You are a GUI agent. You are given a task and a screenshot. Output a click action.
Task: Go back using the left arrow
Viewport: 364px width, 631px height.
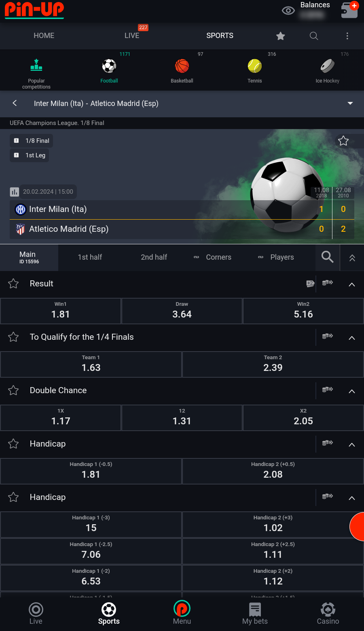coord(15,103)
